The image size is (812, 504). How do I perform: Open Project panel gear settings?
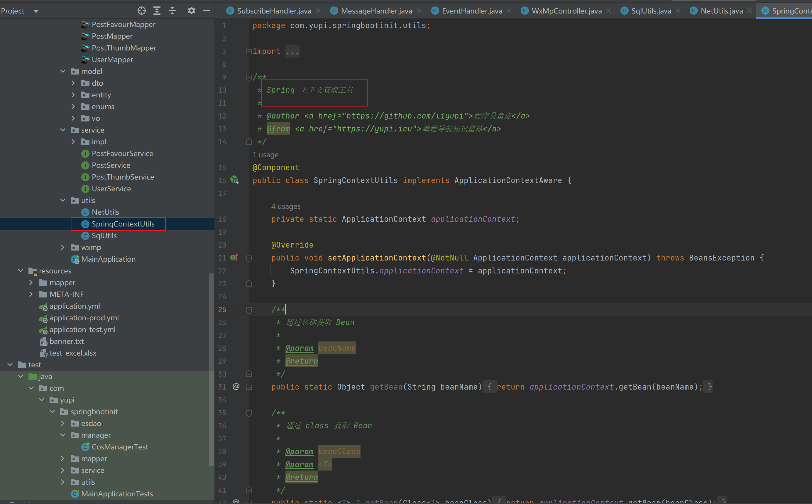point(191,11)
